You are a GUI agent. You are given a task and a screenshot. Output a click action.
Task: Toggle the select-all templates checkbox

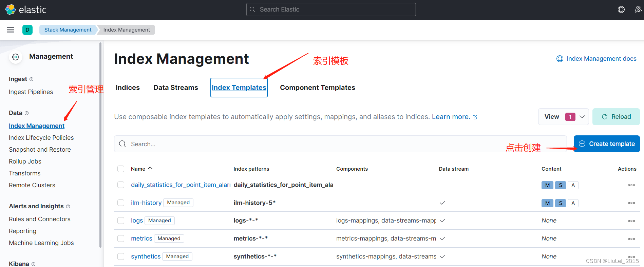pyautogui.click(x=121, y=169)
